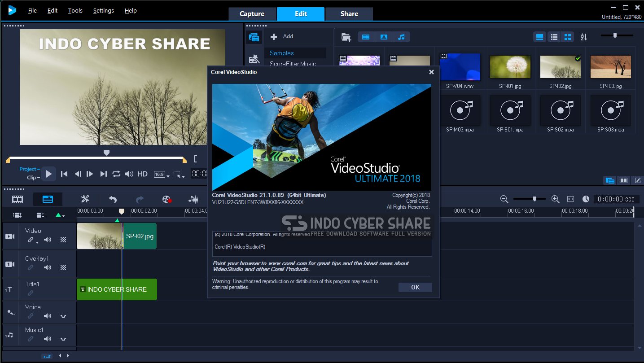Show audio files filter in library

[402, 37]
